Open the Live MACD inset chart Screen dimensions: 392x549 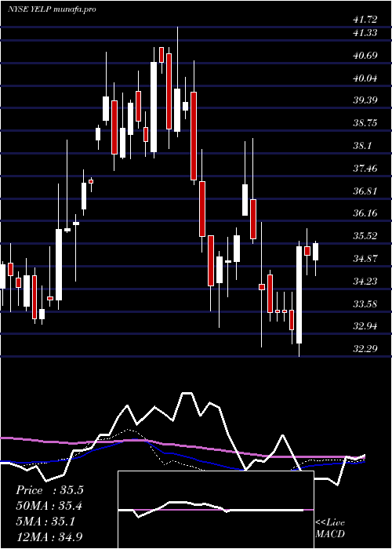click(x=216, y=510)
